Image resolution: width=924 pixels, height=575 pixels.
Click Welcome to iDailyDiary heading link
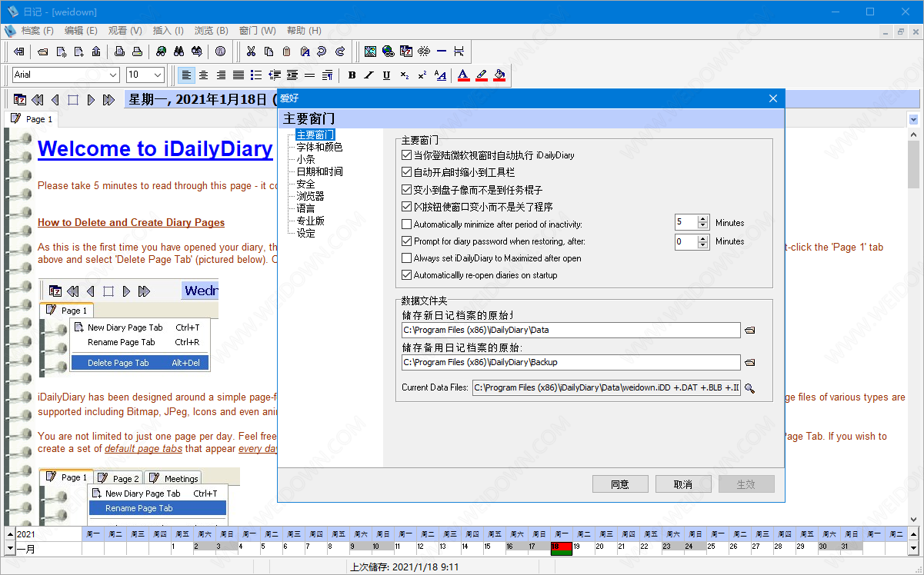(155, 148)
